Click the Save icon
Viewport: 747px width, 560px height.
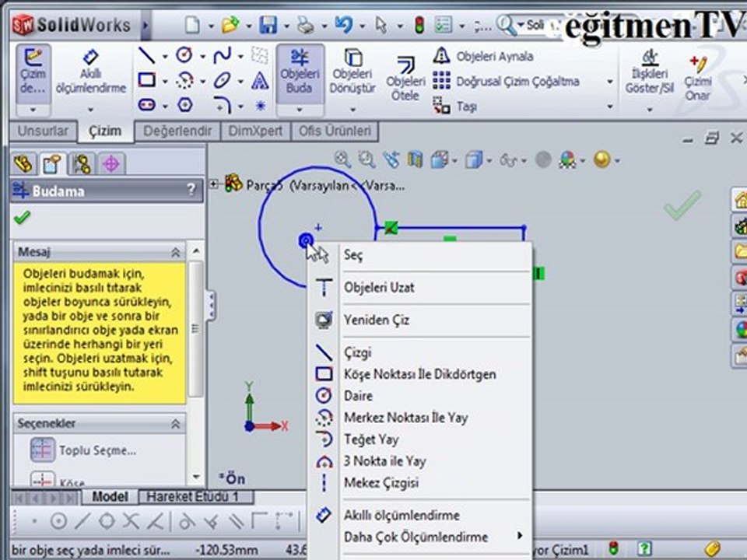coord(268,25)
